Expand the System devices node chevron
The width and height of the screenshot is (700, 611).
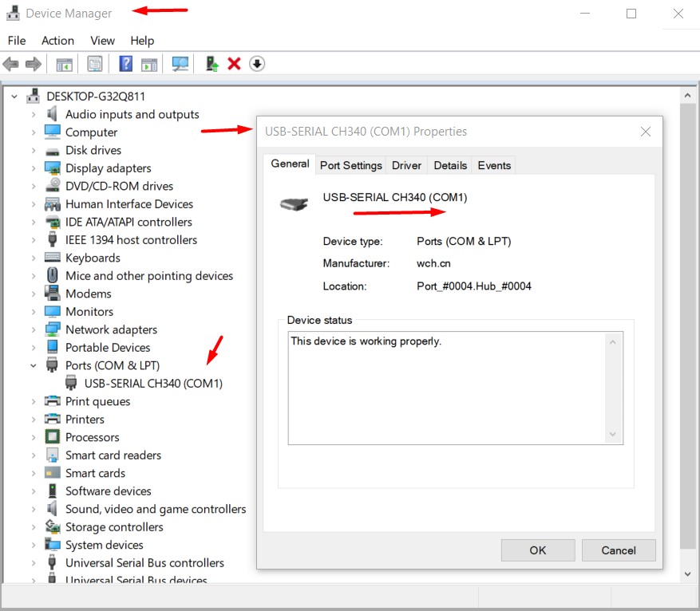[x=34, y=545]
